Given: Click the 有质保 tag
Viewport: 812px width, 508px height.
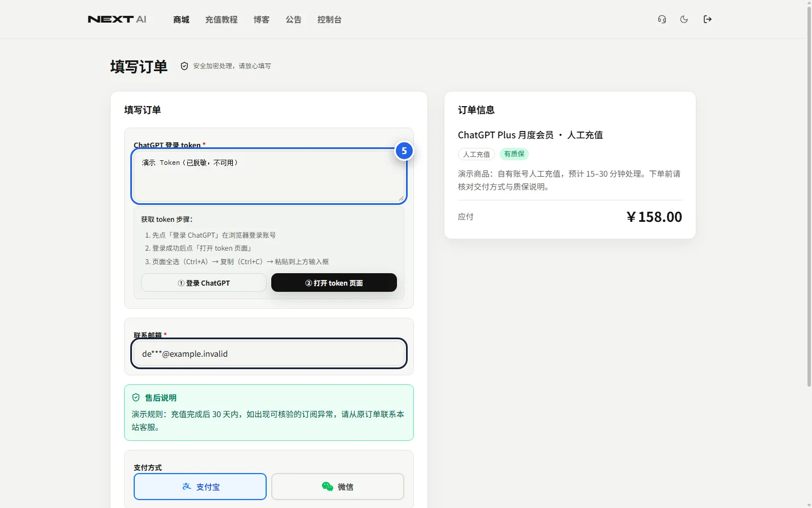Looking at the screenshot, I should (x=514, y=154).
